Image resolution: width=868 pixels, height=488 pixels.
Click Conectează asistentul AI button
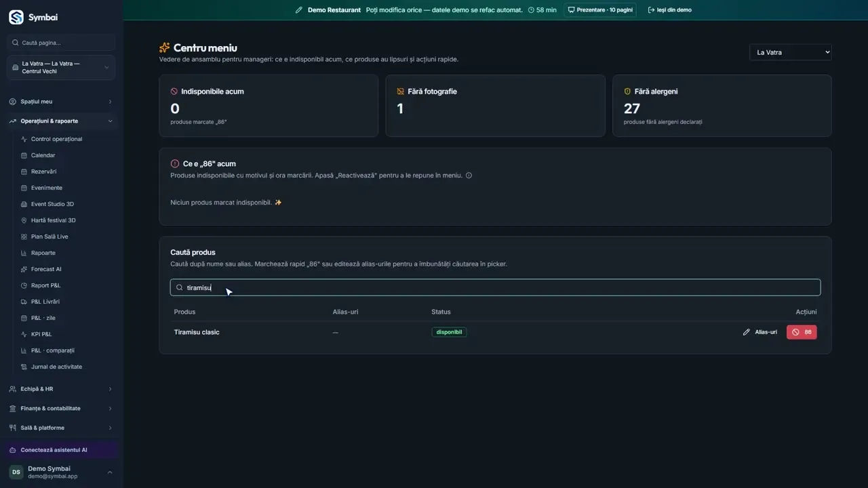(x=61, y=450)
